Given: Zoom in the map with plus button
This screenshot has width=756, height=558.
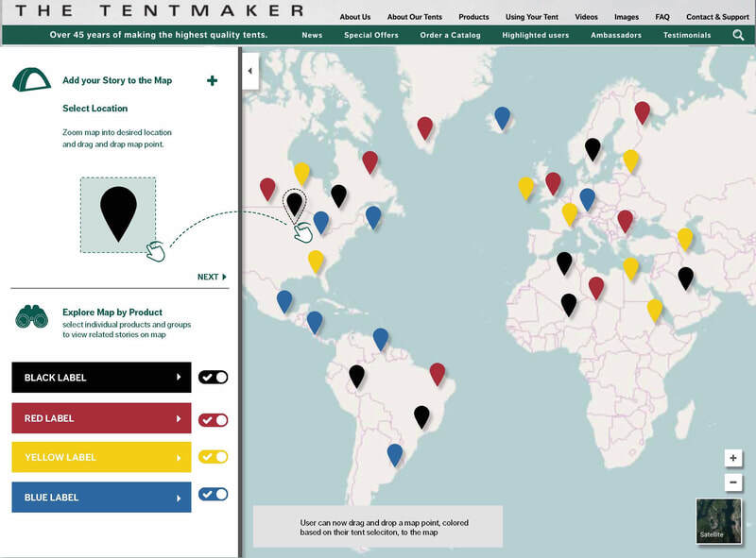Looking at the screenshot, I should coord(733,458).
